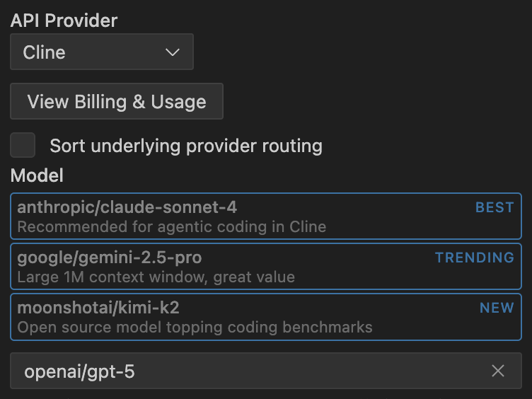Click 'Large 1M context window, great value' text
The image size is (532, 399).
pyautogui.click(x=156, y=277)
